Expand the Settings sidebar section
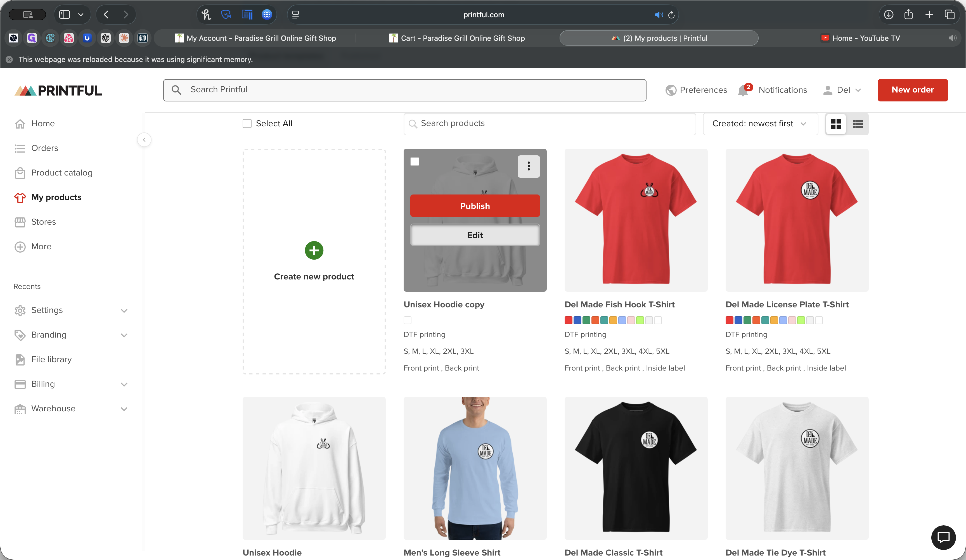Screen dimensions: 966x560 (124, 310)
